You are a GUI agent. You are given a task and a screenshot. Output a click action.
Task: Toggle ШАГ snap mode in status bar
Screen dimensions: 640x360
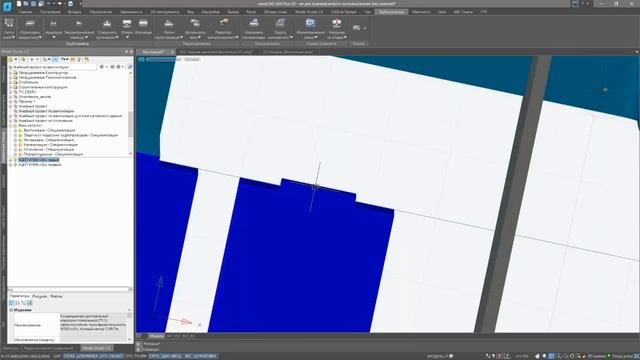pos(57,356)
